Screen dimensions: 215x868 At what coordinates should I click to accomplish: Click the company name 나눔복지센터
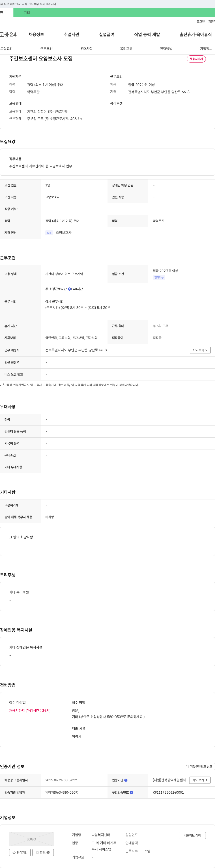tap(101, 835)
